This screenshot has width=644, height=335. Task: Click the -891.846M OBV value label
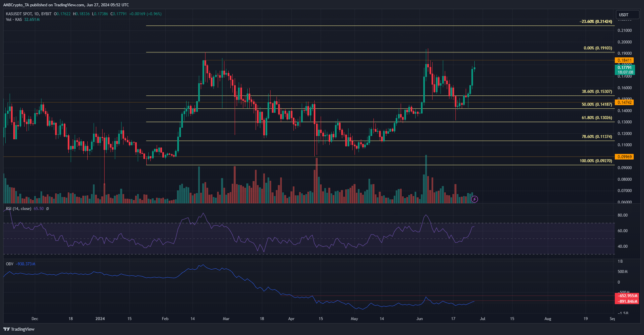coord(627,301)
